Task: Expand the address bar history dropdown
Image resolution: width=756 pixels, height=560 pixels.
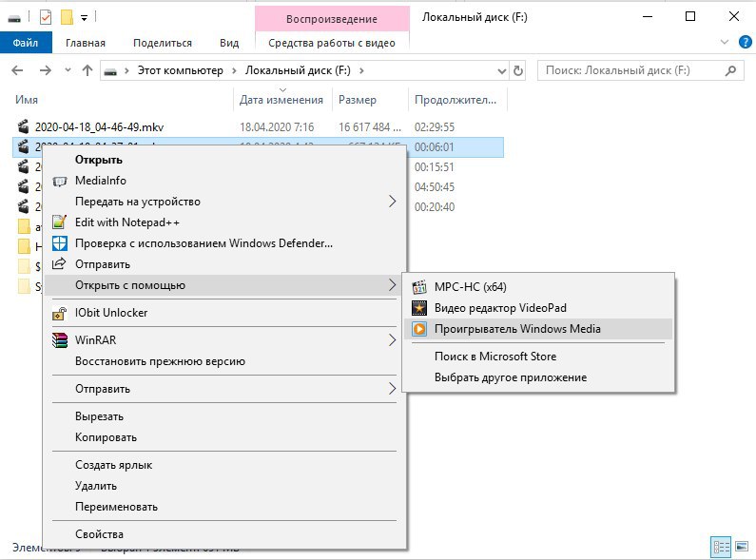Action: tap(502, 71)
